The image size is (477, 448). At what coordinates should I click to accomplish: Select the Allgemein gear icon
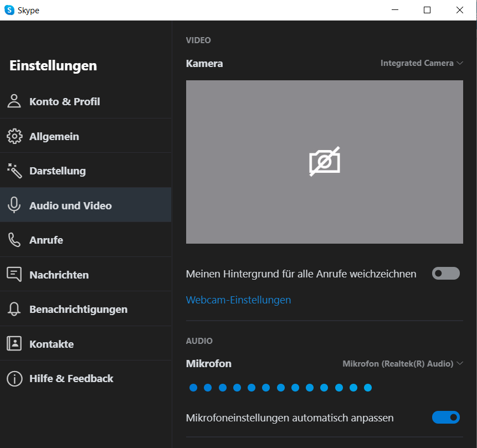[x=14, y=136]
